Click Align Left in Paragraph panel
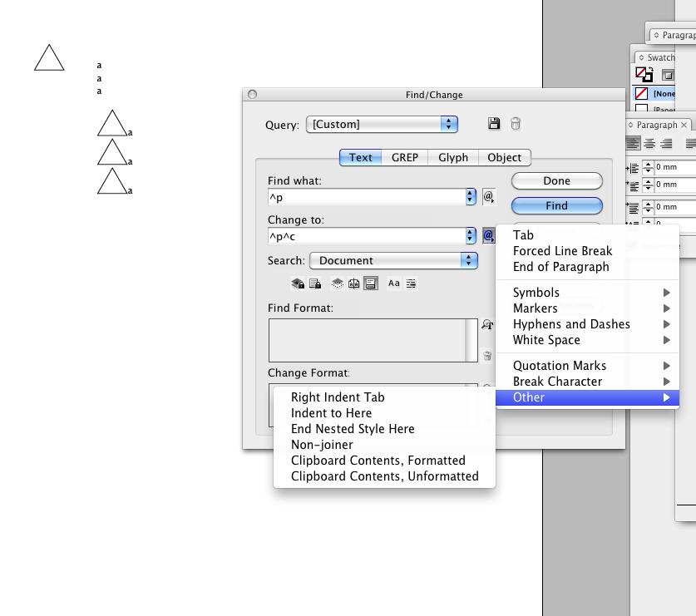The height and width of the screenshot is (616, 696). tap(633, 143)
